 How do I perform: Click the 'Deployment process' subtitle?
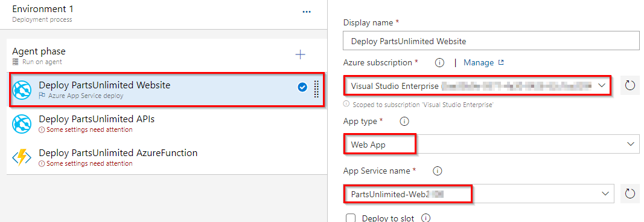pyautogui.click(x=42, y=19)
